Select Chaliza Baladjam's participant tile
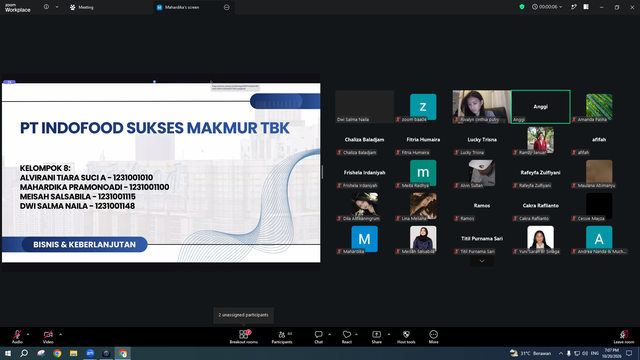640x360 pixels. coord(364,140)
